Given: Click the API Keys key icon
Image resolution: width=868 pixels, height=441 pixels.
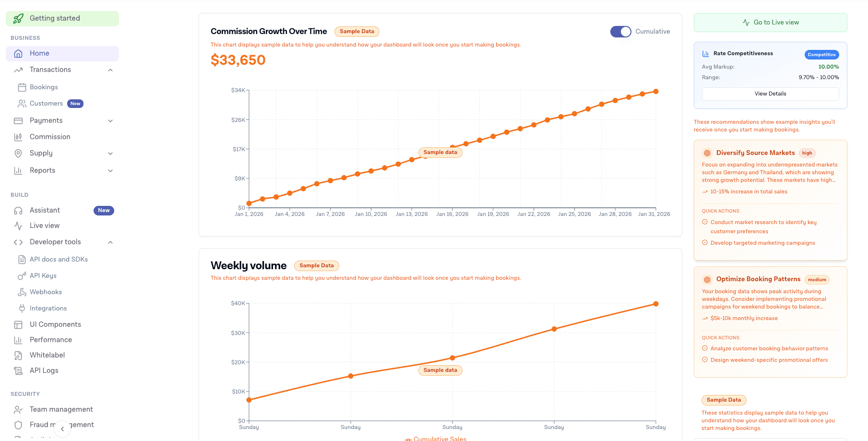Looking at the screenshot, I should click(22, 276).
